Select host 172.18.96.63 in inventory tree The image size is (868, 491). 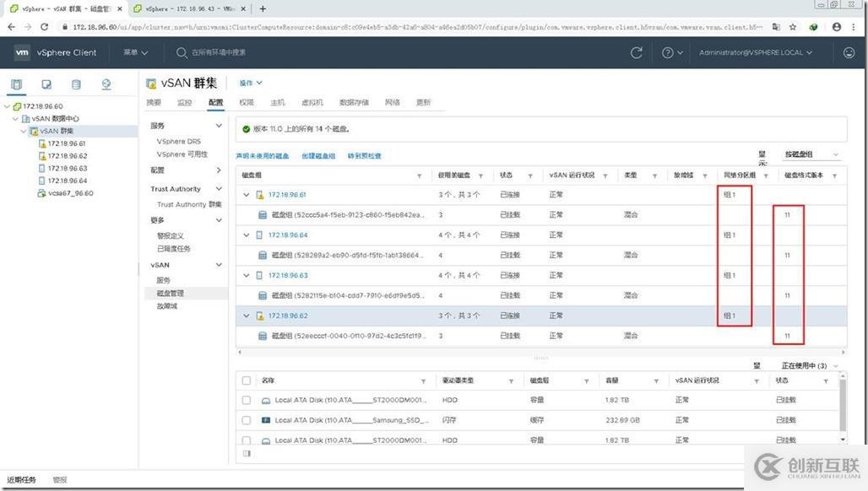[68, 168]
